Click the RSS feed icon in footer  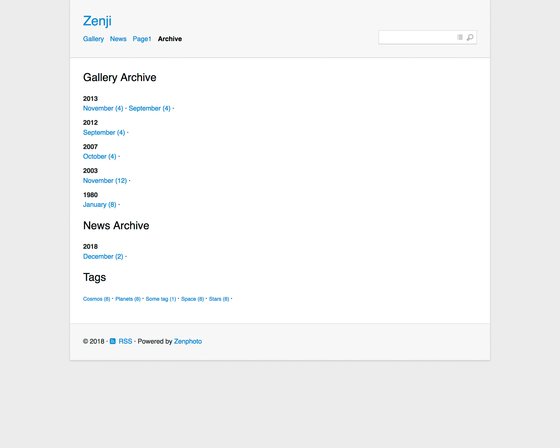pyautogui.click(x=112, y=341)
